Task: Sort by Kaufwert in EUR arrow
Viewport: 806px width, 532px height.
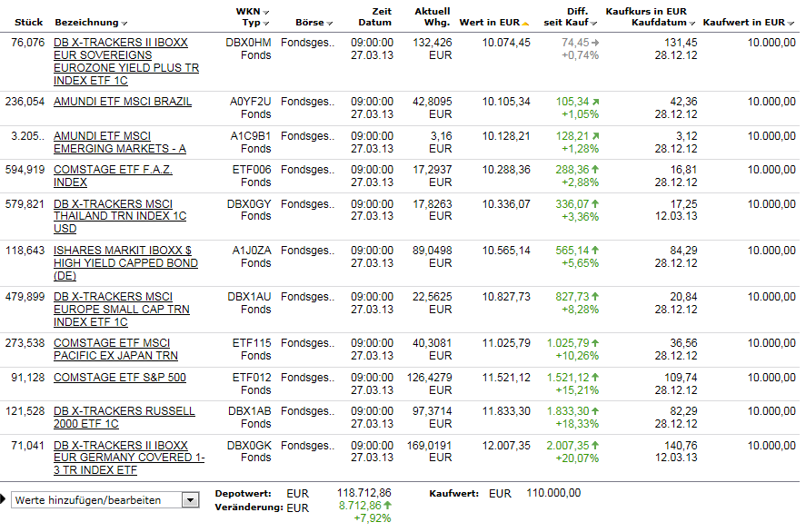Action: tap(791, 23)
